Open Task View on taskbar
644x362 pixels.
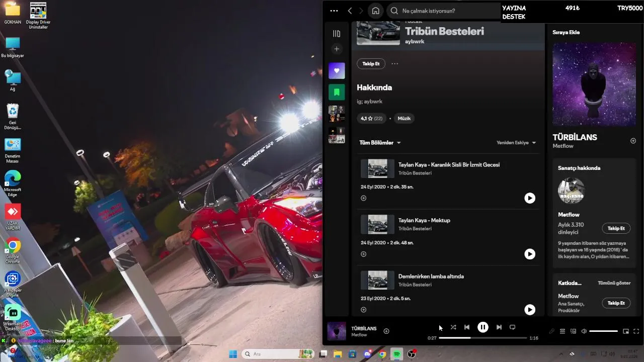click(324, 354)
